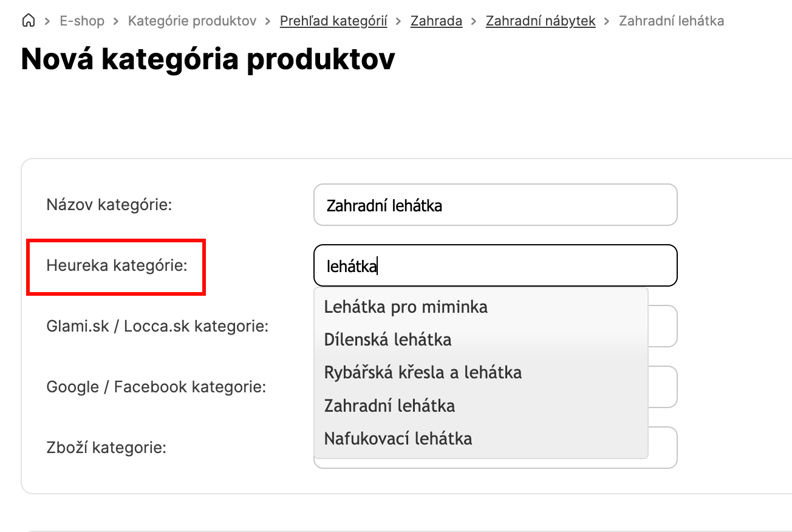
Task: Select the Glami.sk / Locca.sk kategorie field
Action: pos(663,326)
